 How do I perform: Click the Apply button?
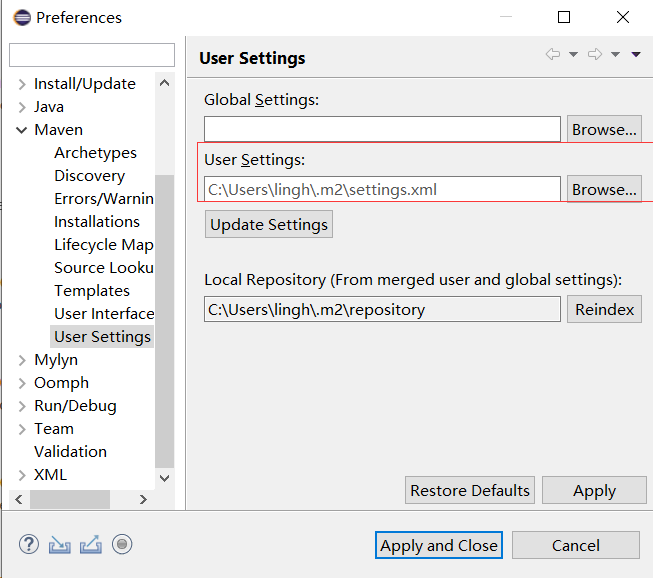(x=594, y=490)
